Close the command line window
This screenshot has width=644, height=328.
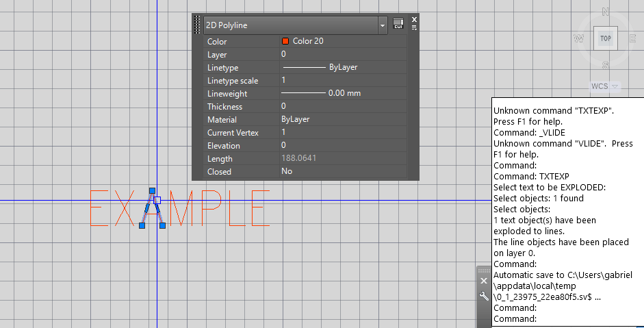tap(484, 281)
